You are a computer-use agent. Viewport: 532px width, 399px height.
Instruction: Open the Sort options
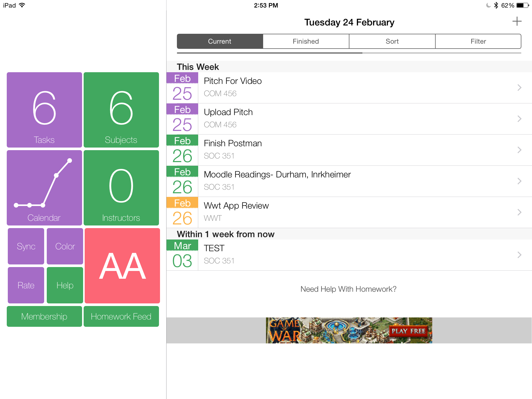[x=392, y=41]
